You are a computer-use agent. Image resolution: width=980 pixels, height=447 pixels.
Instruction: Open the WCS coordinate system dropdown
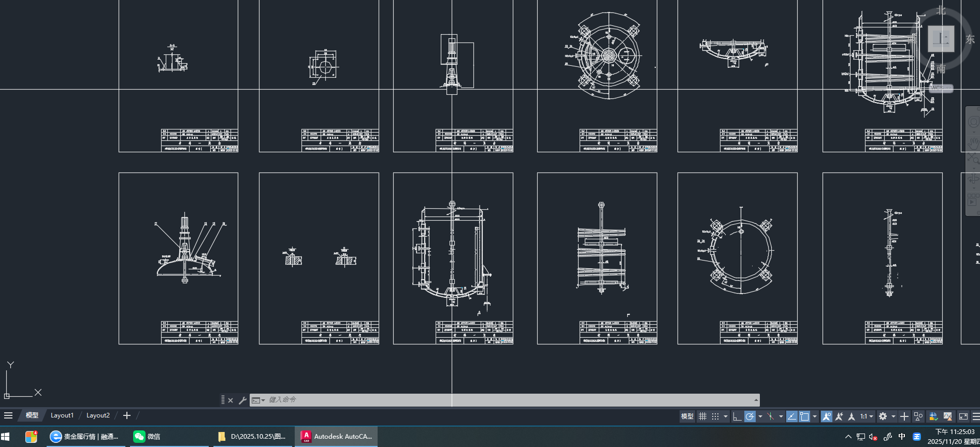click(941, 88)
